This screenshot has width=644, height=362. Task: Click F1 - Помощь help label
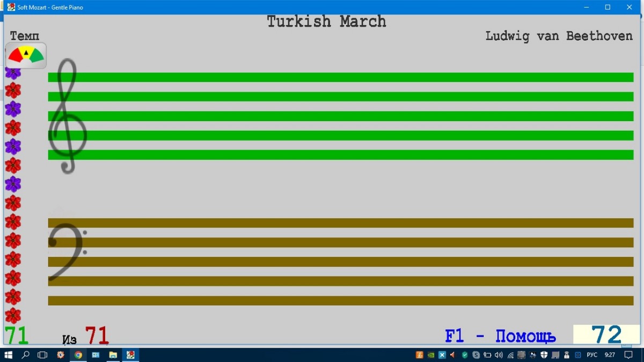(x=500, y=336)
